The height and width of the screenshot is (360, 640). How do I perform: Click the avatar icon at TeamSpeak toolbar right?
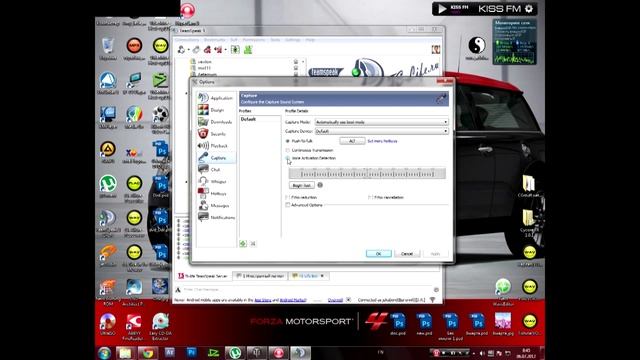(x=436, y=50)
